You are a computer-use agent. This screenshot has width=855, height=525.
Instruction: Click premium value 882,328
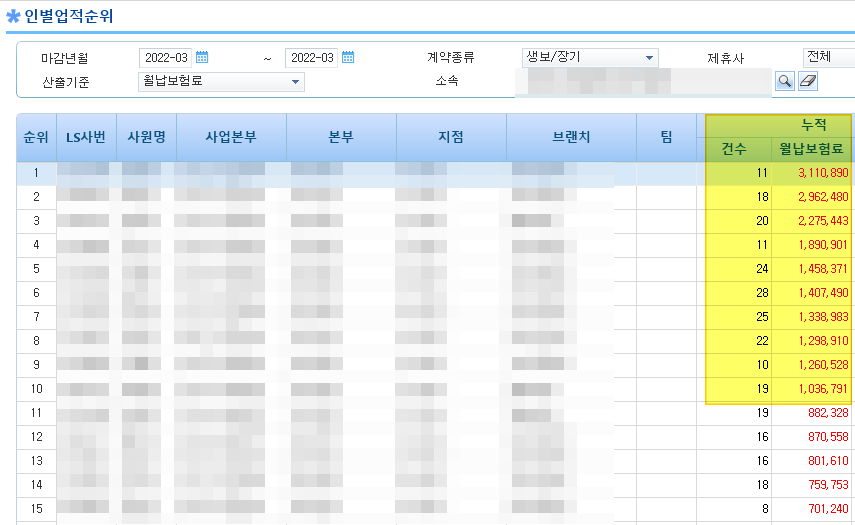[x=828, y=413]
